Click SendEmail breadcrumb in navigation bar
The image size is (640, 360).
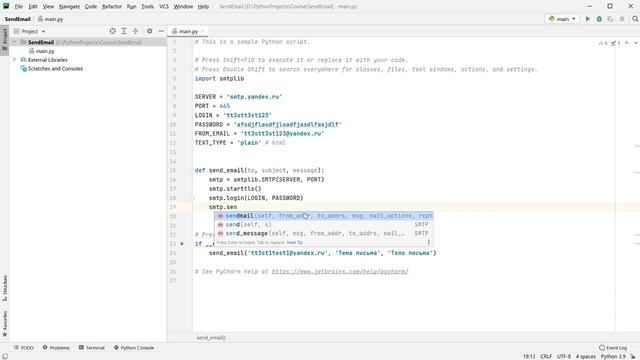pos(18,19)
